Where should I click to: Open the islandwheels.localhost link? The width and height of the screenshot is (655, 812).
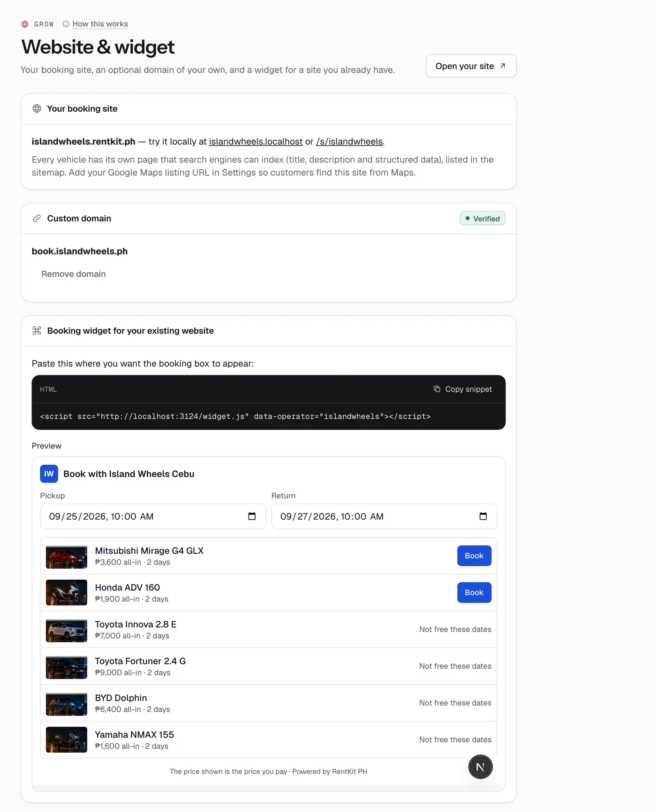click(x=256, y=142)
